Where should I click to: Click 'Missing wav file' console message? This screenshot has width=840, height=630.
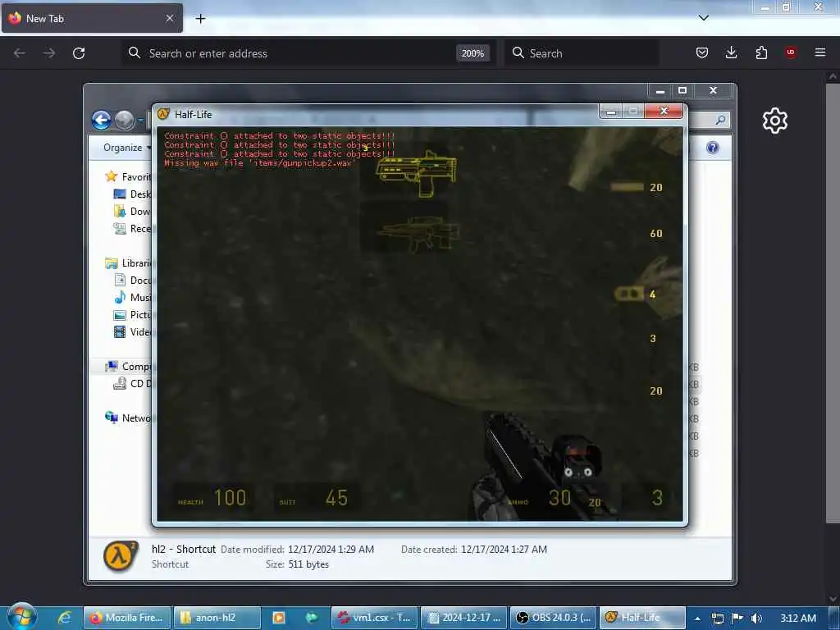coord(259,163)
